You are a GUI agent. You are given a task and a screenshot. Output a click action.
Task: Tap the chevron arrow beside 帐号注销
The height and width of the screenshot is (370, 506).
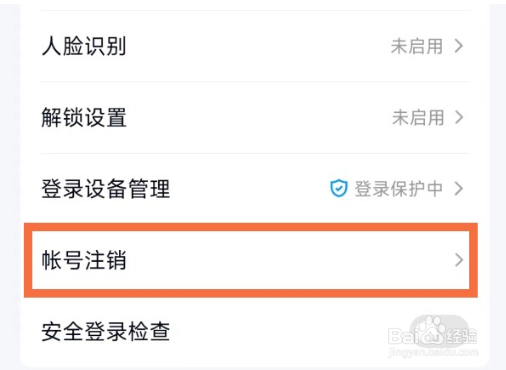(x=459, y=260)
